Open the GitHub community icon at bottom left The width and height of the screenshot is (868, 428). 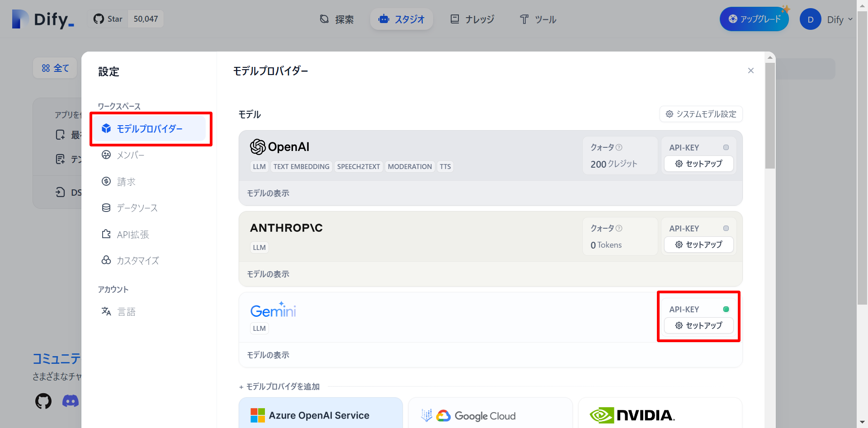click(x=43, y=401)
